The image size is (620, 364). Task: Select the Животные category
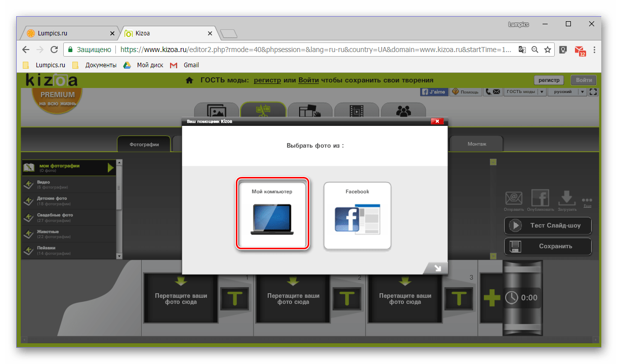pos(69,234)
